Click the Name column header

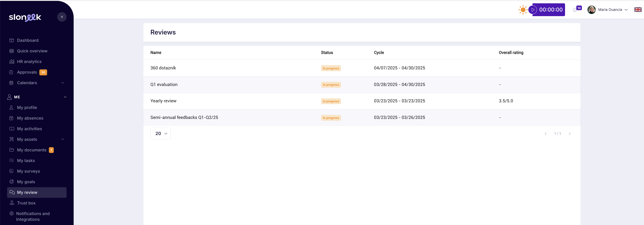pos(156,53)
